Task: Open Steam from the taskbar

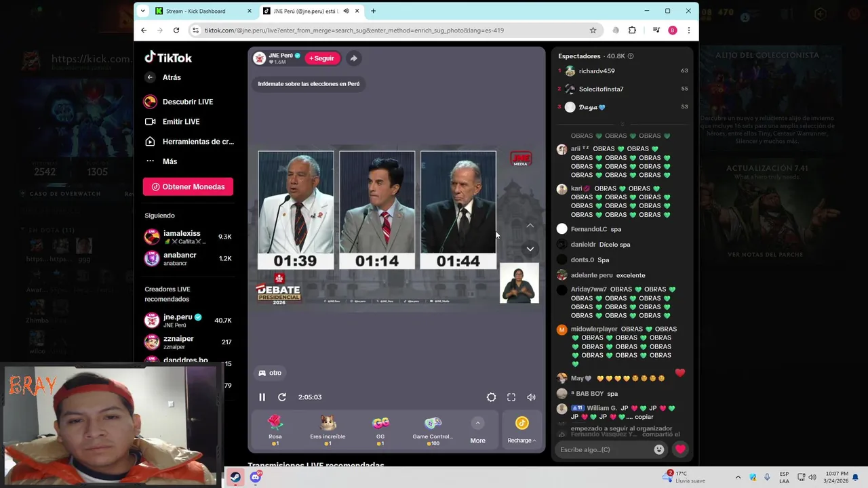Action: point(235,477)
